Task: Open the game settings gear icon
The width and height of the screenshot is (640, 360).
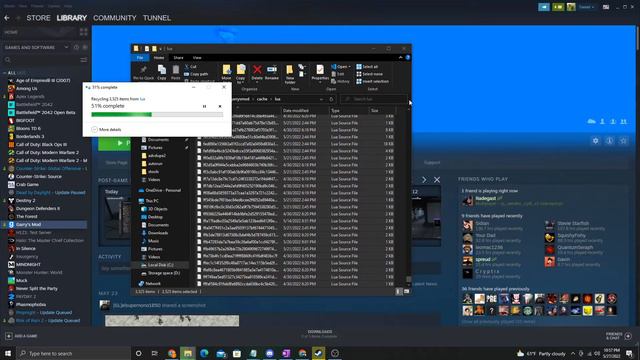Action: [596, 141]
